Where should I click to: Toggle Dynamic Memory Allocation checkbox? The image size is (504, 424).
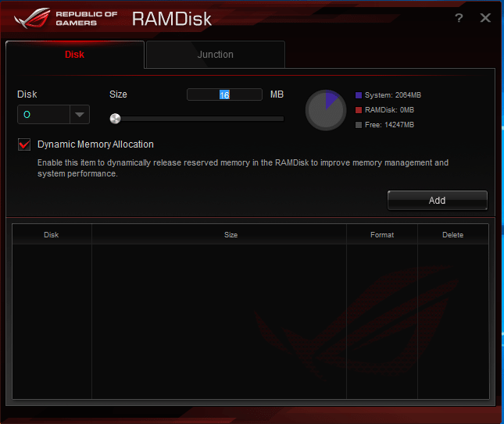tap(24, 144)
